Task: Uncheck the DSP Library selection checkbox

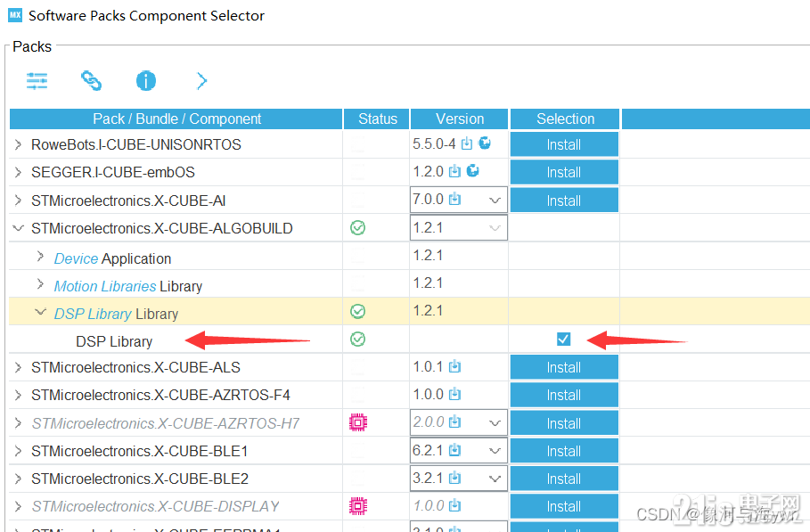Action: (563, 340)
